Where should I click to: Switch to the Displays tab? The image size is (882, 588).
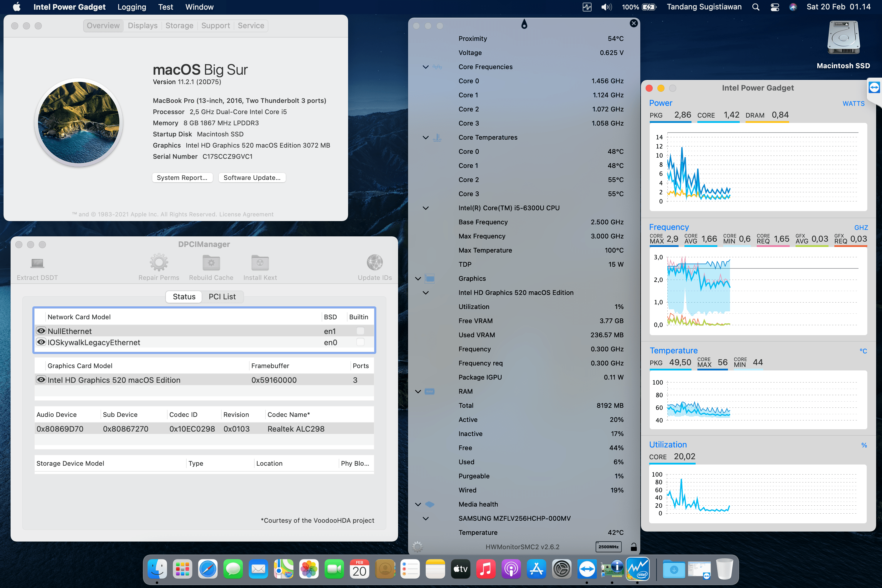click(143, 26)
